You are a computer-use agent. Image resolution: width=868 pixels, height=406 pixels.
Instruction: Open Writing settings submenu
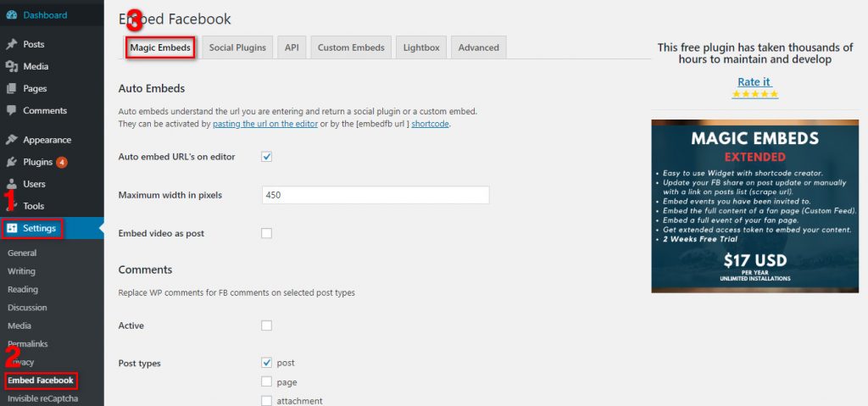(21, 271)
